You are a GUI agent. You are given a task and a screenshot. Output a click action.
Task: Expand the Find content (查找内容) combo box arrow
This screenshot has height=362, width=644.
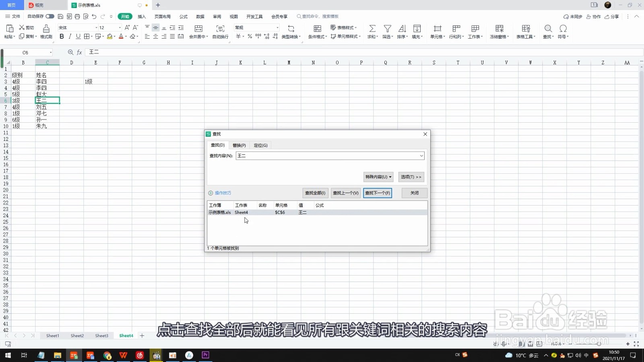(421, 156)
